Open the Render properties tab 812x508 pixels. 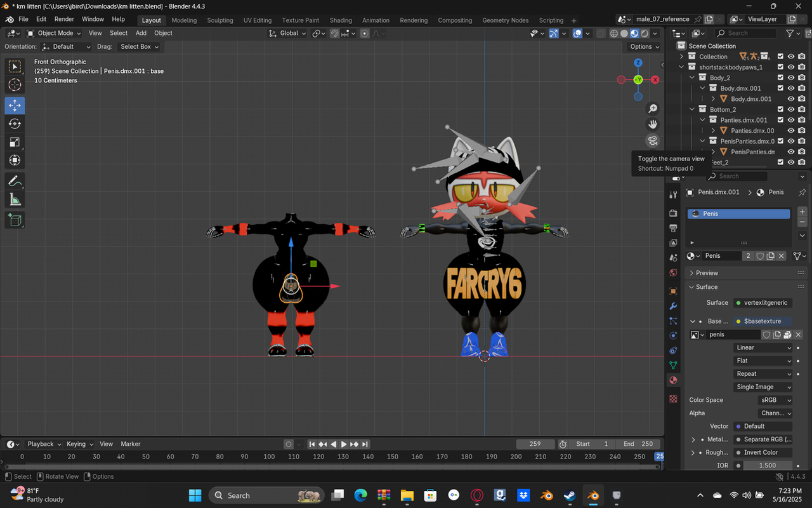point(674,213)
